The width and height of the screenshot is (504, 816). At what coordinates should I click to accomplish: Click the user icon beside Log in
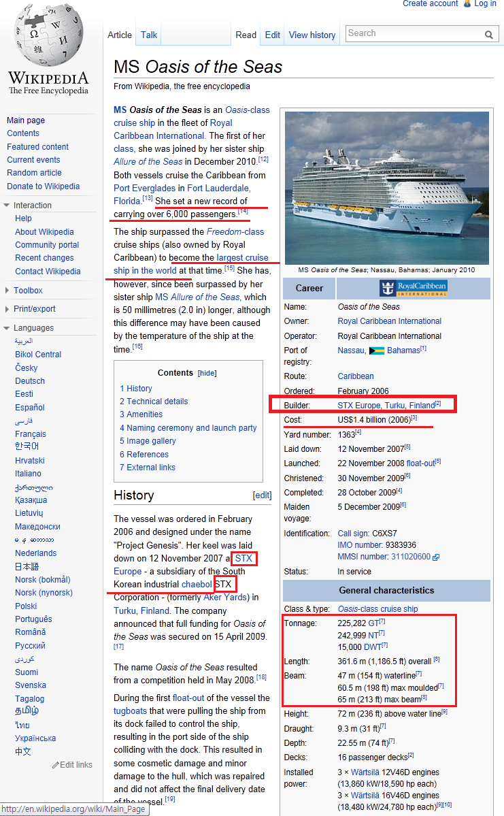[467, 3]
